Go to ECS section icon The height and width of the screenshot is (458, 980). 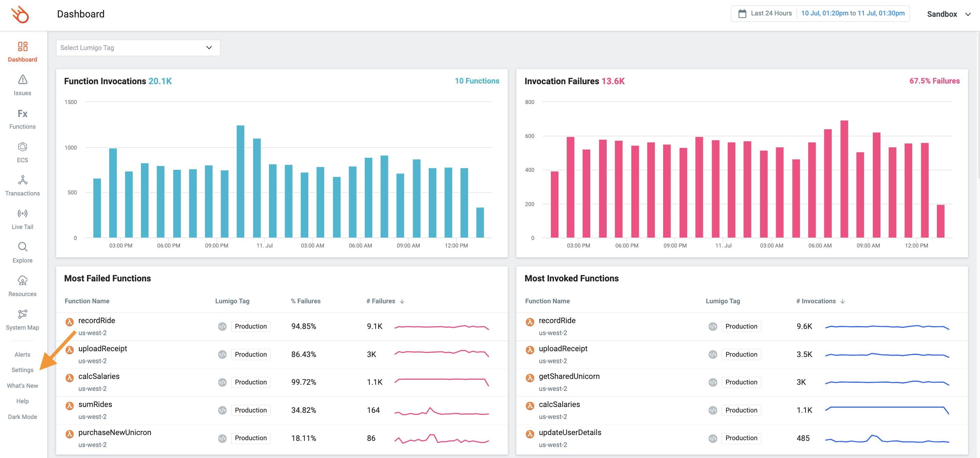tap(23, 147)
